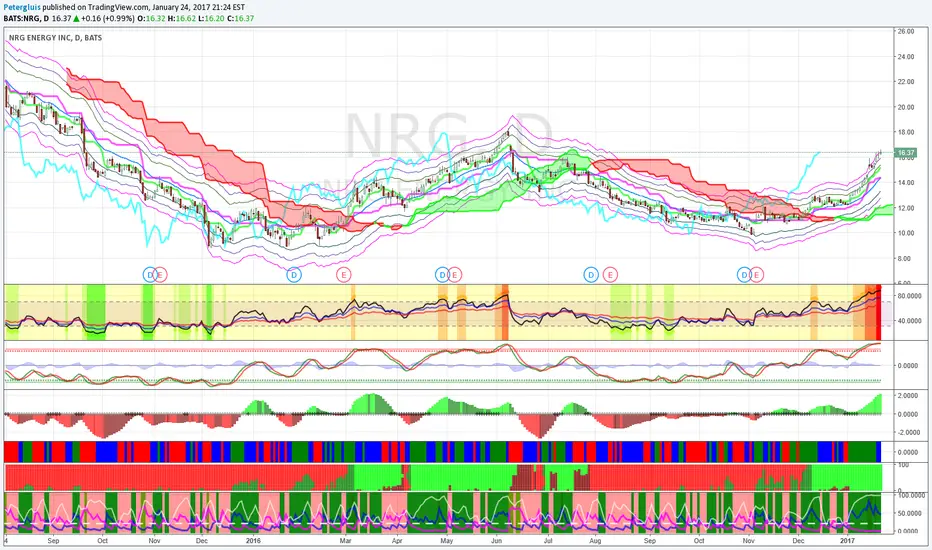The height and width of the screenshot is (550, 932).
Task: Click the 20.00 price axis label
Action: coord(906,107)
